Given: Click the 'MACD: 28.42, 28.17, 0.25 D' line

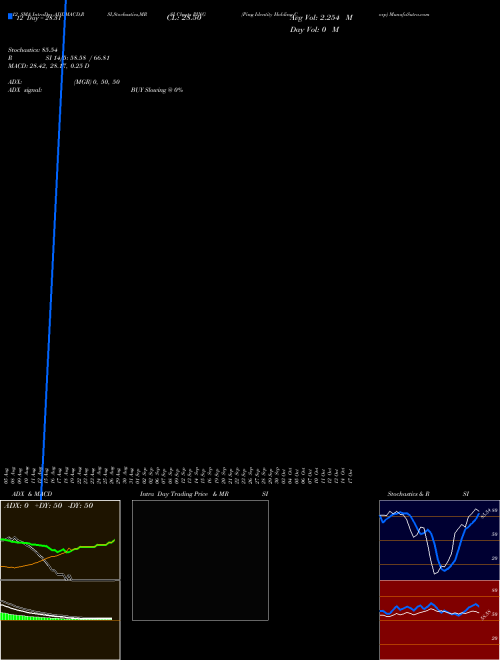Looking at the screenshot, I should tap(49, 66).
